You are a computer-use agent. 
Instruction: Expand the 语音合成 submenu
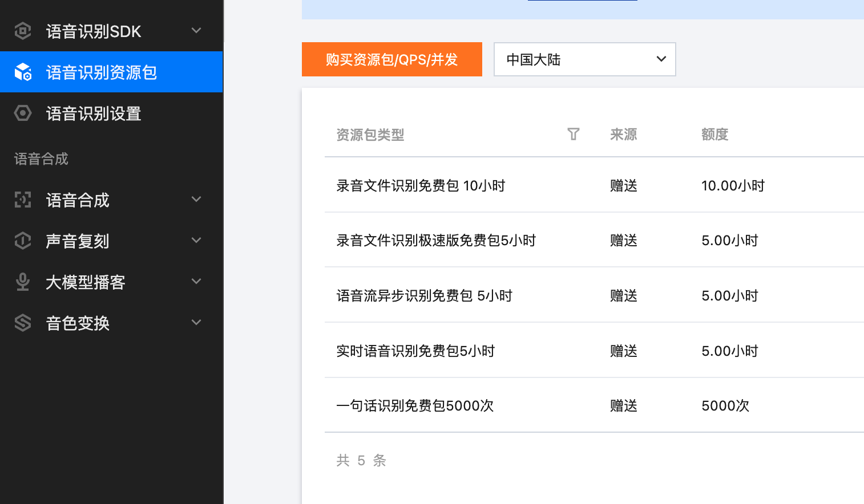[x=196, y=200]
